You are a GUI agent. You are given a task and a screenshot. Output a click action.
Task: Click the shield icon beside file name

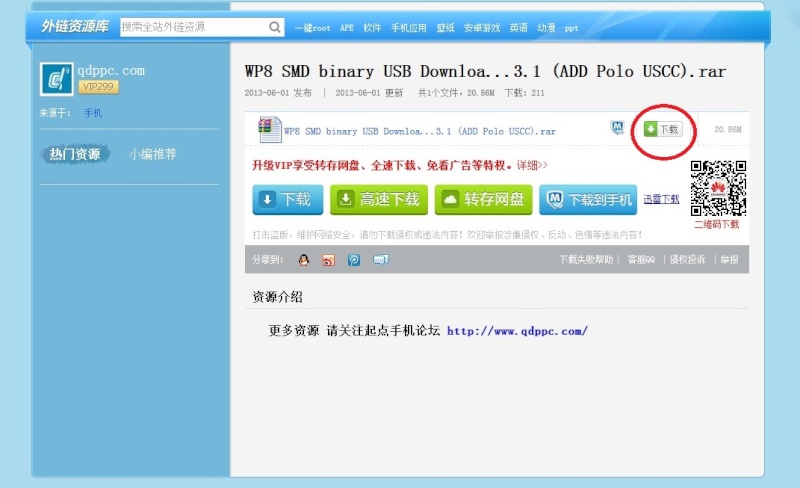[617, 128]
